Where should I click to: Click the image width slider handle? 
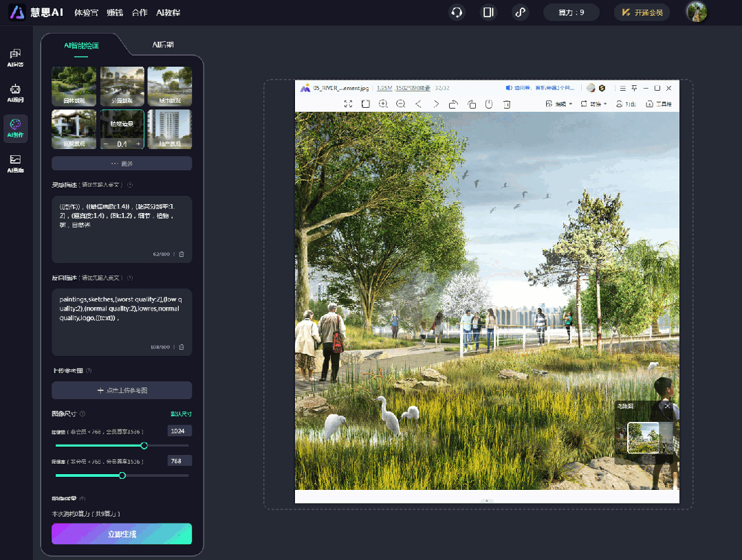tap(144, 446)
